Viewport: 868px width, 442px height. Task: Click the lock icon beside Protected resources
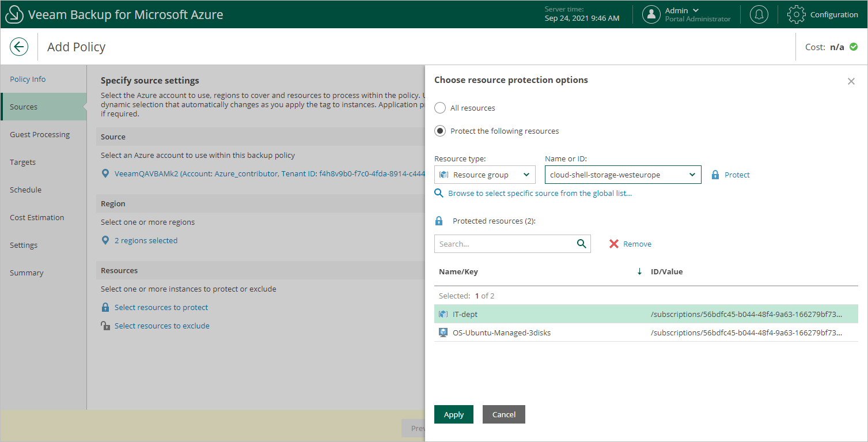coord(439,221)
